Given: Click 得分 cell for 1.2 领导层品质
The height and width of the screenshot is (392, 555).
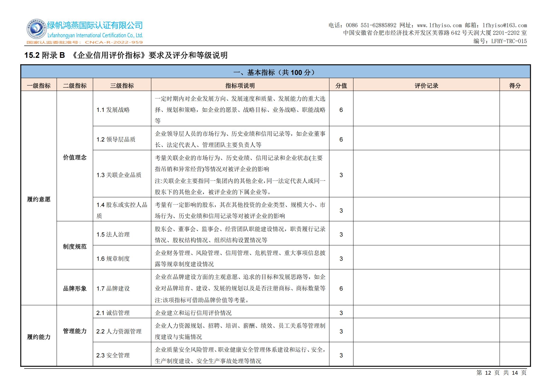Looking at the screenshot, I should click(x=515, y=138).
